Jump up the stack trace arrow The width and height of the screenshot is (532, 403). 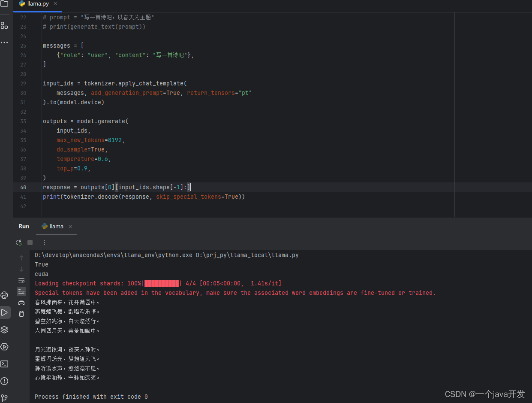point(21,258)
